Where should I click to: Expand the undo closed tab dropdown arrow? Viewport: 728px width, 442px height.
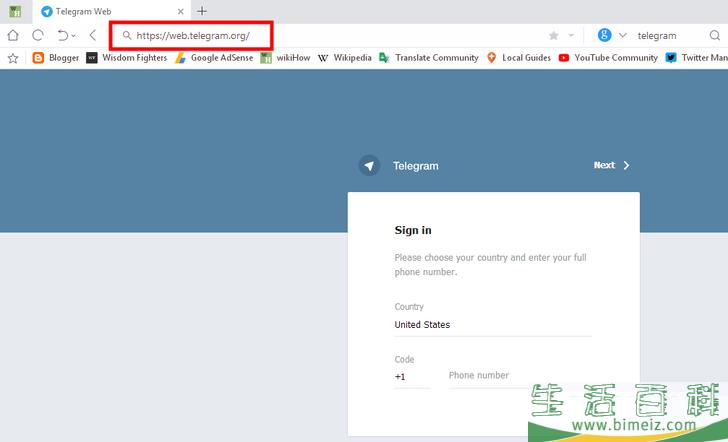tap(73, 36)
